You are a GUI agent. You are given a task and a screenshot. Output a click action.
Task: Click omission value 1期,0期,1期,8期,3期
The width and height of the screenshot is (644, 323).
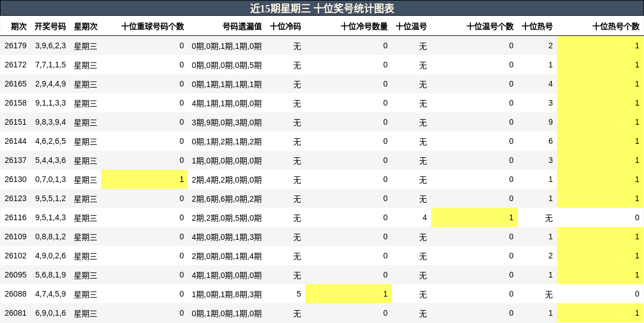click(226, 294)
